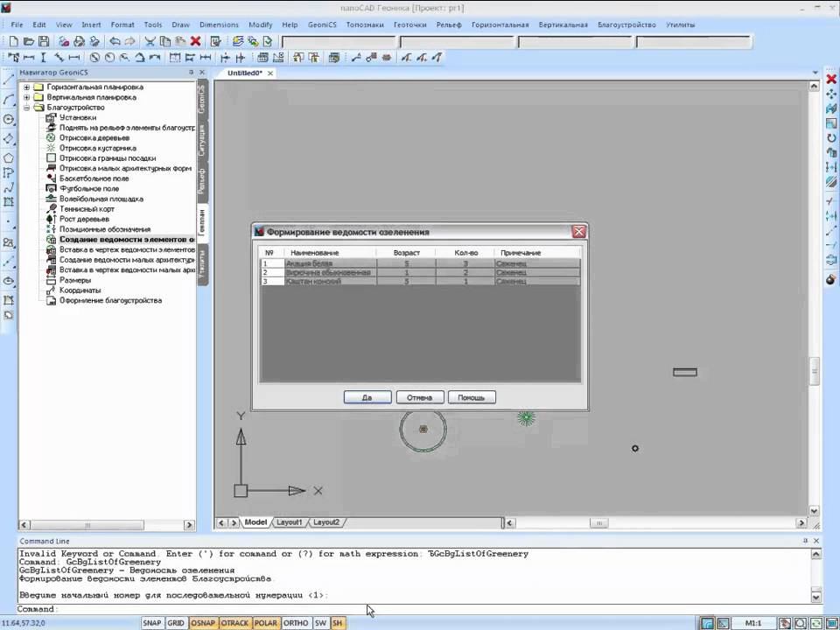Open the GeoniCS menu
Image resolution: width=840 pixels, height=630 pixels.
pyautogui.click(x=322, y=24)
